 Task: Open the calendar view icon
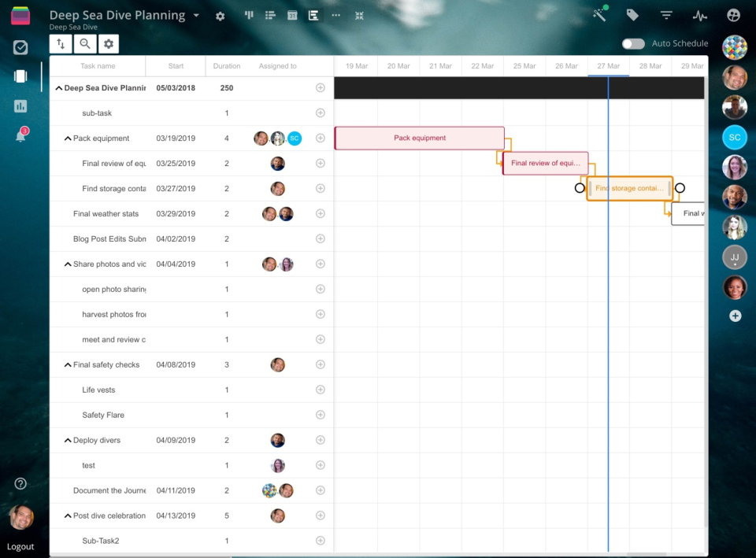click(x=292, y=15)
